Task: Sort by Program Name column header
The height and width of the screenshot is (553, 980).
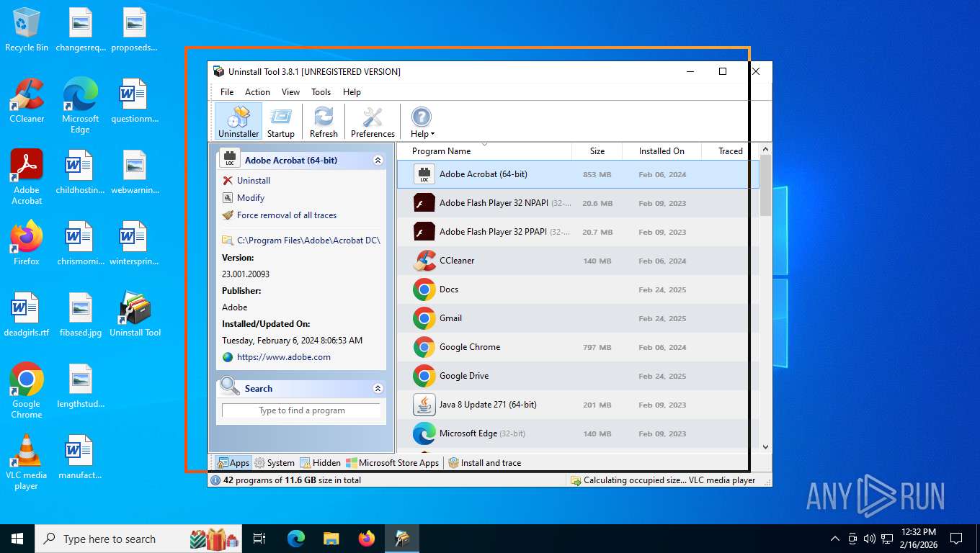Action: (x=484, y=151)
